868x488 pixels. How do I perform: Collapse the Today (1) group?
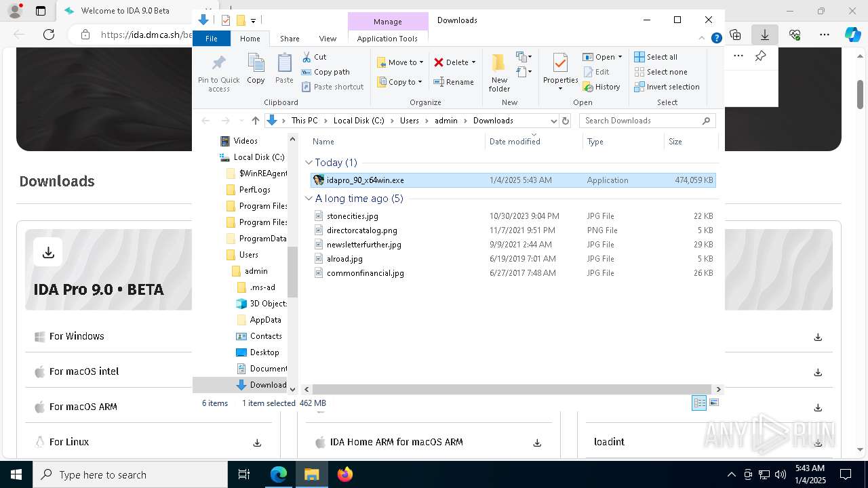(x=309, y=163)
